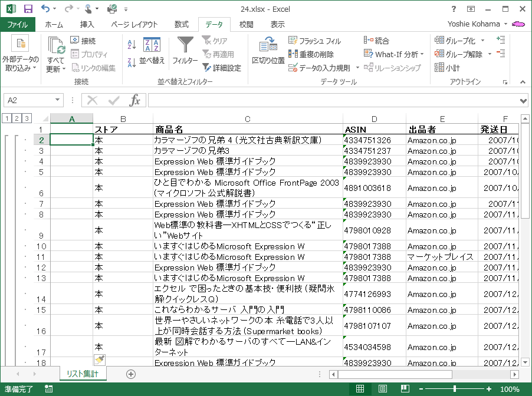Open グループ化 dropdown arrow
532x396 pixels.
483,41
